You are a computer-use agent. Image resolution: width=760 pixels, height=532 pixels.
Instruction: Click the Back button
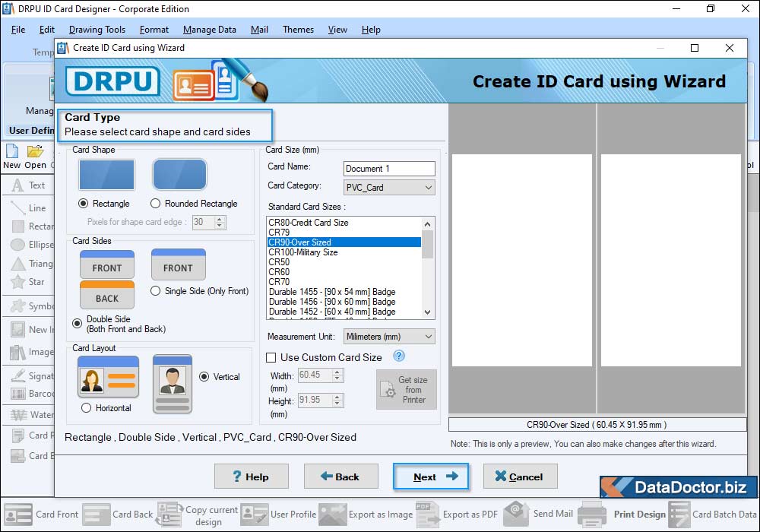click(x=340, y=477)
